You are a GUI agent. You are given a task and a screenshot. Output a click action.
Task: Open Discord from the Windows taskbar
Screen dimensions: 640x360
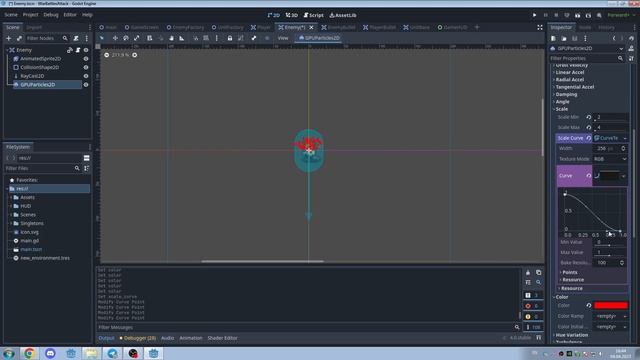pyautogui.click(x=50, y=353)
